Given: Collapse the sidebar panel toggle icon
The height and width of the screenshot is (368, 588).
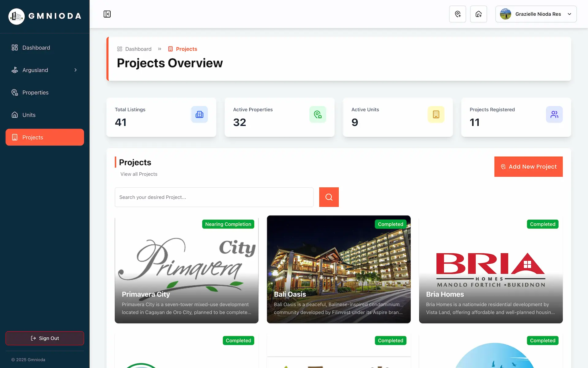Looking at the screenshot, I should click(x=107, y=14).
